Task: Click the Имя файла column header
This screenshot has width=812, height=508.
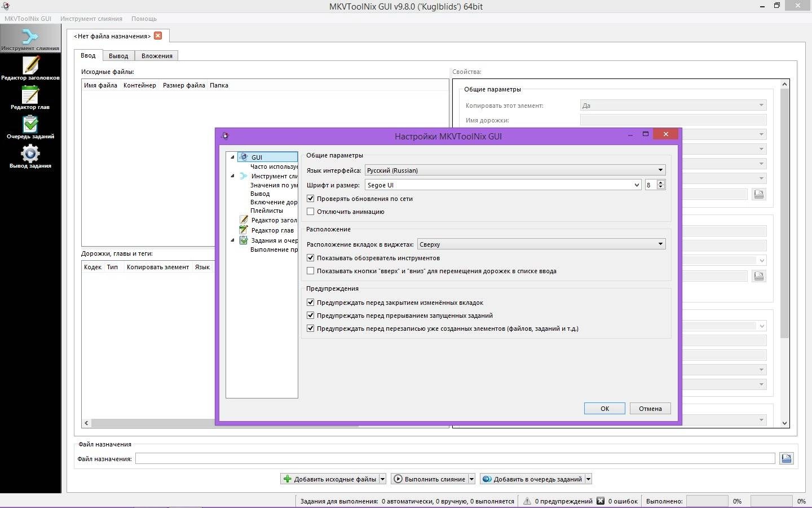Action: (x=100, y=85)
